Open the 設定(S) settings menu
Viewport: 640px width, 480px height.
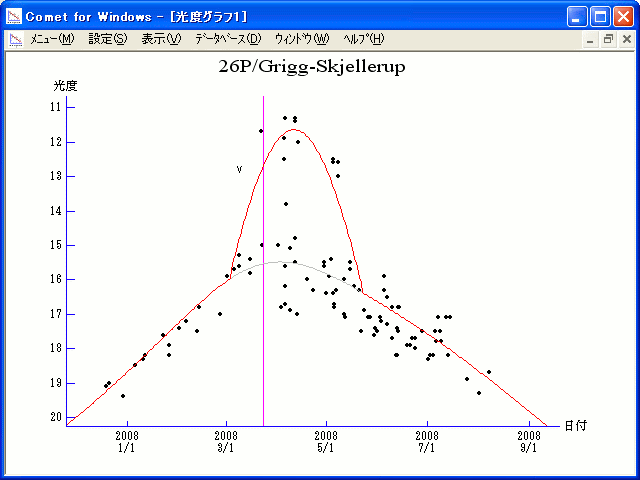(108, 39)
